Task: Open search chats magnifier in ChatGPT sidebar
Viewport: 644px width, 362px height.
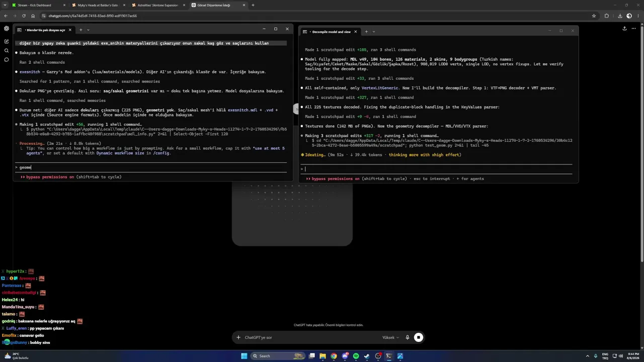Action: [6, 50]
